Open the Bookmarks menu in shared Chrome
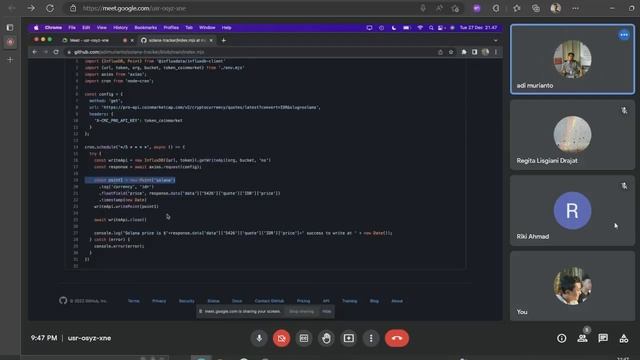This screenshot has height=360, width=640. pos(146,28)
